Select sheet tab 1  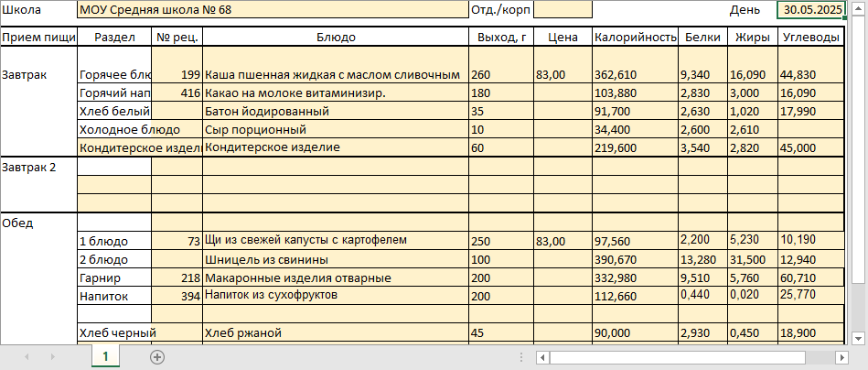pyautogui.click(x=105, y=357)
